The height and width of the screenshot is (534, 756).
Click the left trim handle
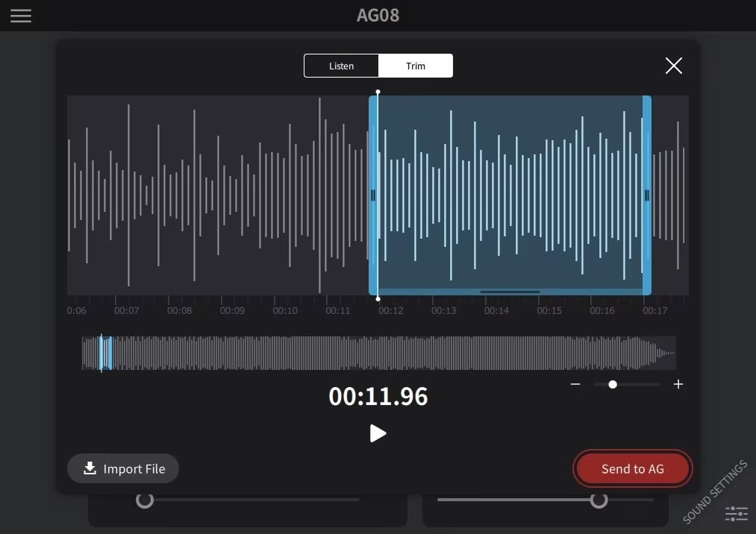pos(372,195)
